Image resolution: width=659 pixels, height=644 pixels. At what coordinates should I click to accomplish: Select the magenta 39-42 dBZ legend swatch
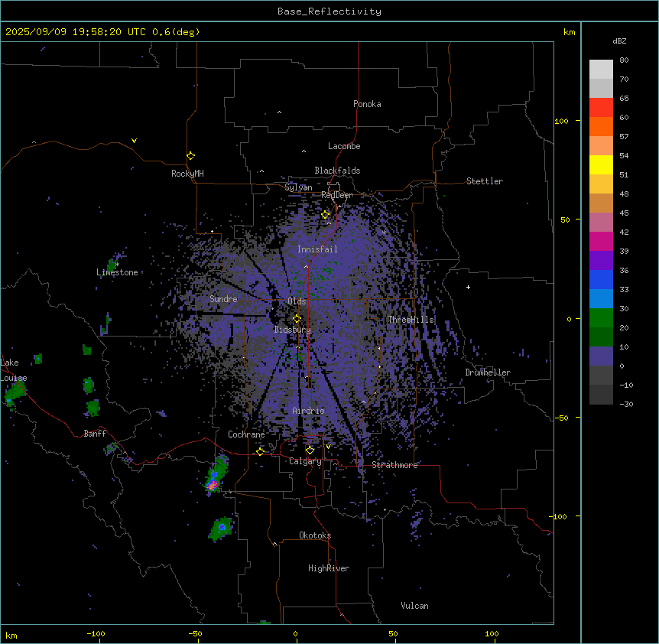point(601,241)
